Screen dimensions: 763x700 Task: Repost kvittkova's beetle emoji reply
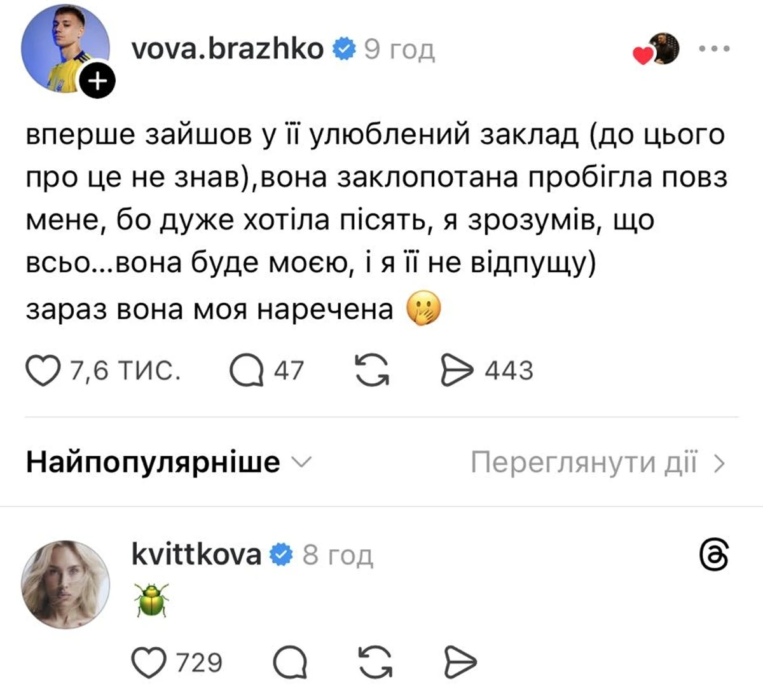point(374,663)
